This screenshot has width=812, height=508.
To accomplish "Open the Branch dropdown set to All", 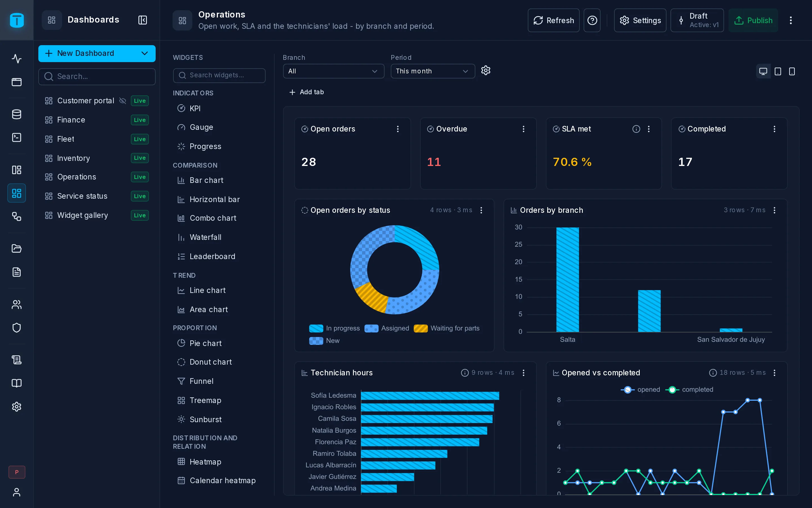I will pos(334,71).
